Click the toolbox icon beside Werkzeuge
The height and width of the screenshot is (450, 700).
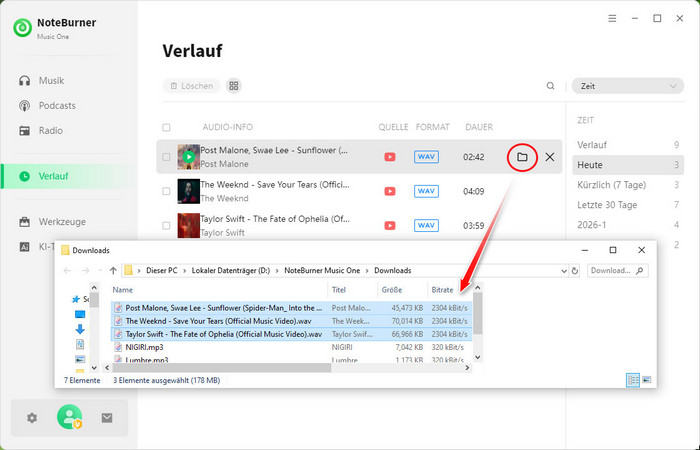click(x=25, y=222)
